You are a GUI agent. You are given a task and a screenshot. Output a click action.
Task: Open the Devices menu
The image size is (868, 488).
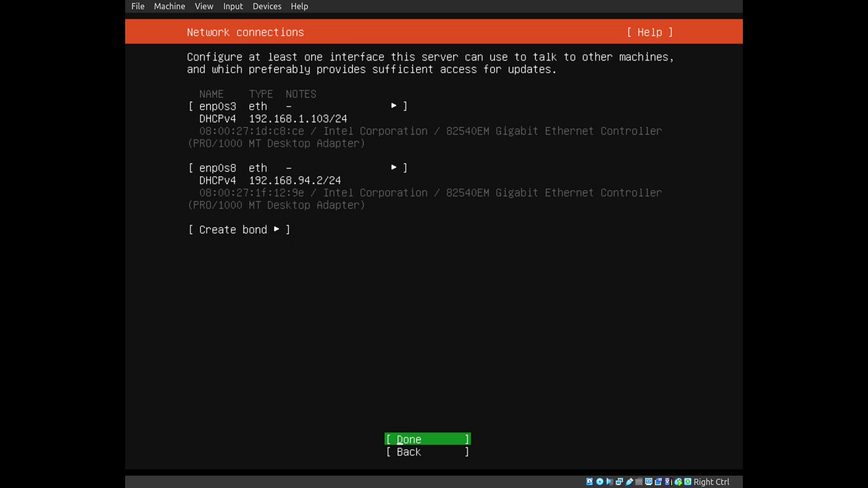coord(267,6)
